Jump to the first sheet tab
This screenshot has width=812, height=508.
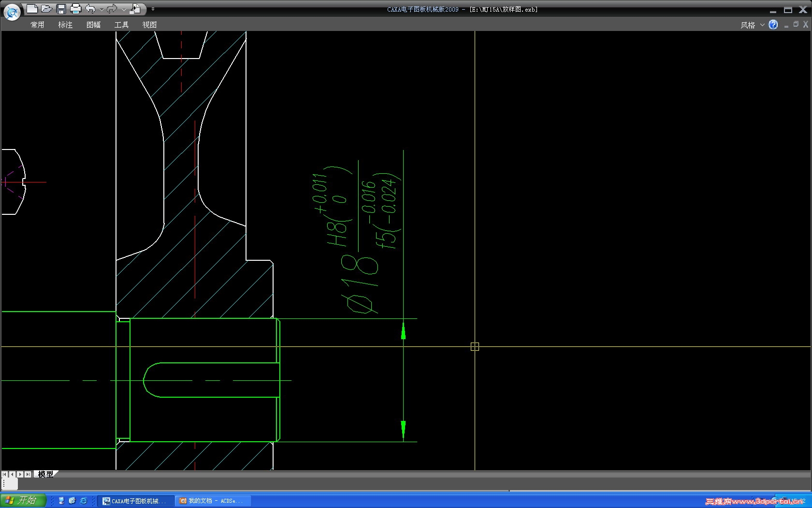click(x=5, y=474)
